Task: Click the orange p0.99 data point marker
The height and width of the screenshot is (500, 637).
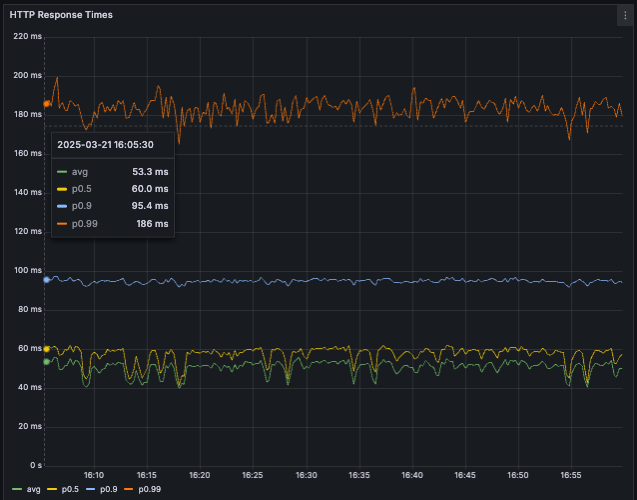Action: coord(47,104)
